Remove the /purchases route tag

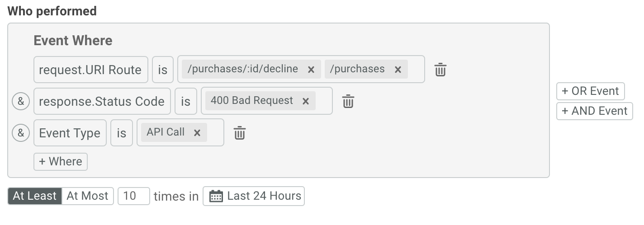(x=398, y=69)
